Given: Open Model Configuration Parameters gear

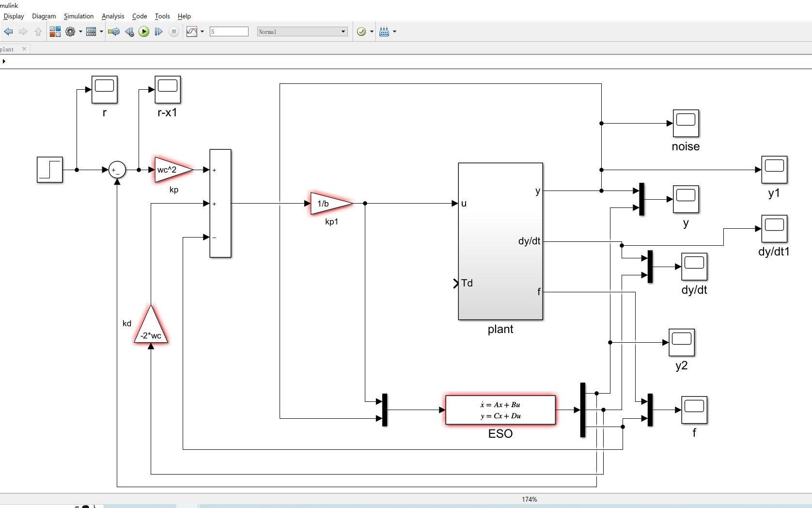Looking at the screenshot, I should (x=70, y=32).
